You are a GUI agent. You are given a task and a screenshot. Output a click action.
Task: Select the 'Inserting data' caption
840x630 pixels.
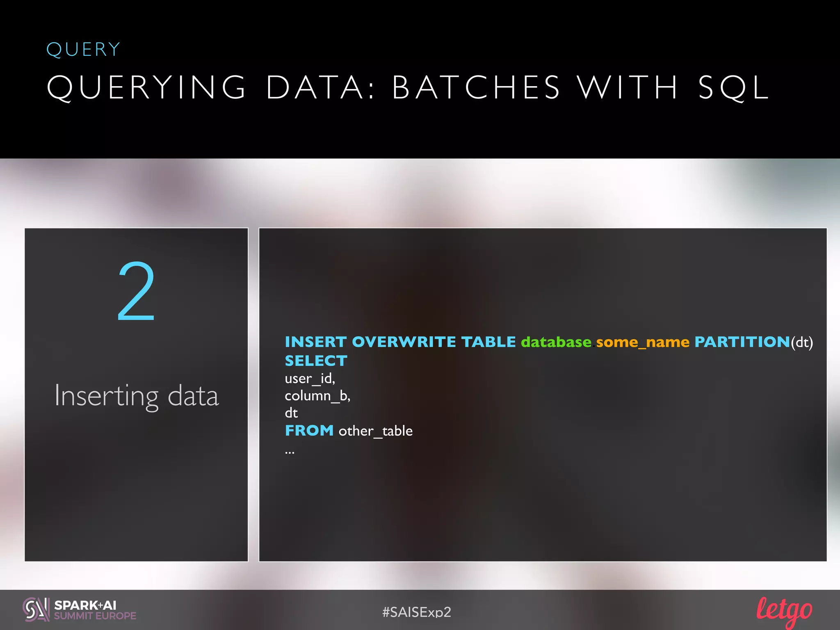[x=137, y=396]
